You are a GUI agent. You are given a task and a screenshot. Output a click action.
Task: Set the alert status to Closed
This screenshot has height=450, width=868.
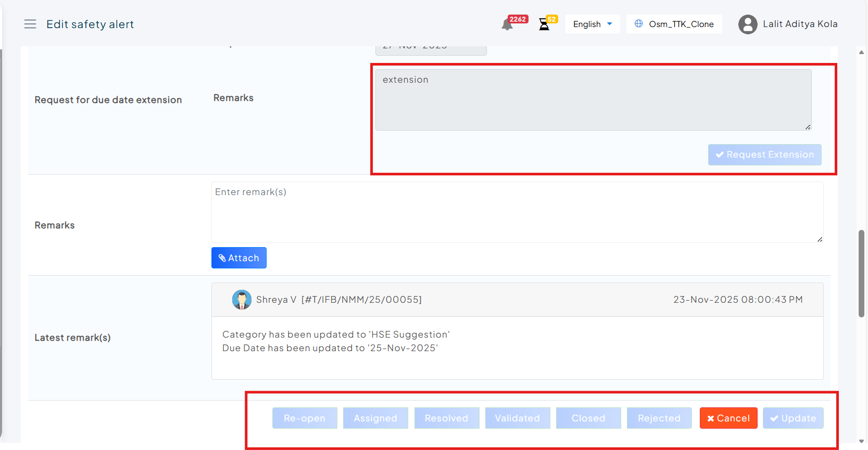pos(588,418)
